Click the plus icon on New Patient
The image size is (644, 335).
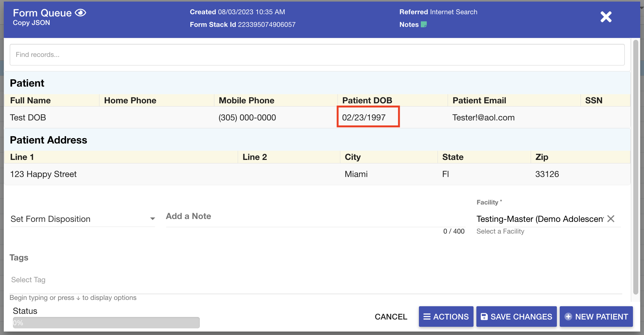(x=568, y=317)
